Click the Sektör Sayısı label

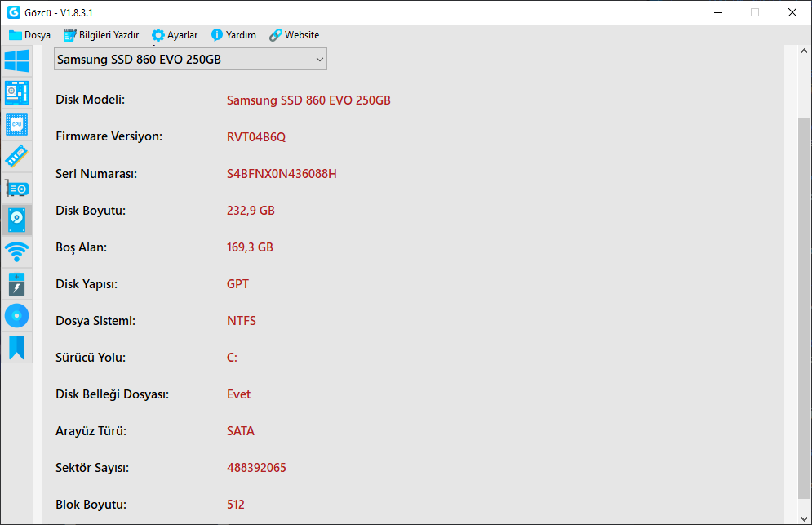tap(92, 468)
